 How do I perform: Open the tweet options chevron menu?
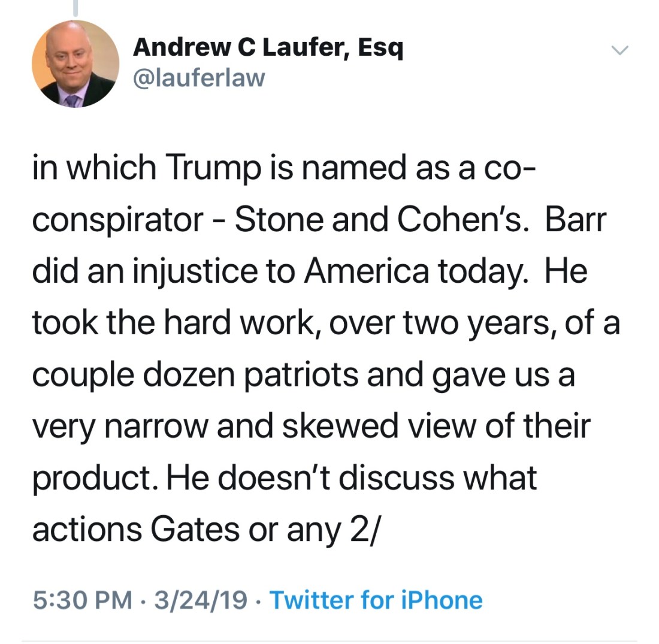click(621, 50)
